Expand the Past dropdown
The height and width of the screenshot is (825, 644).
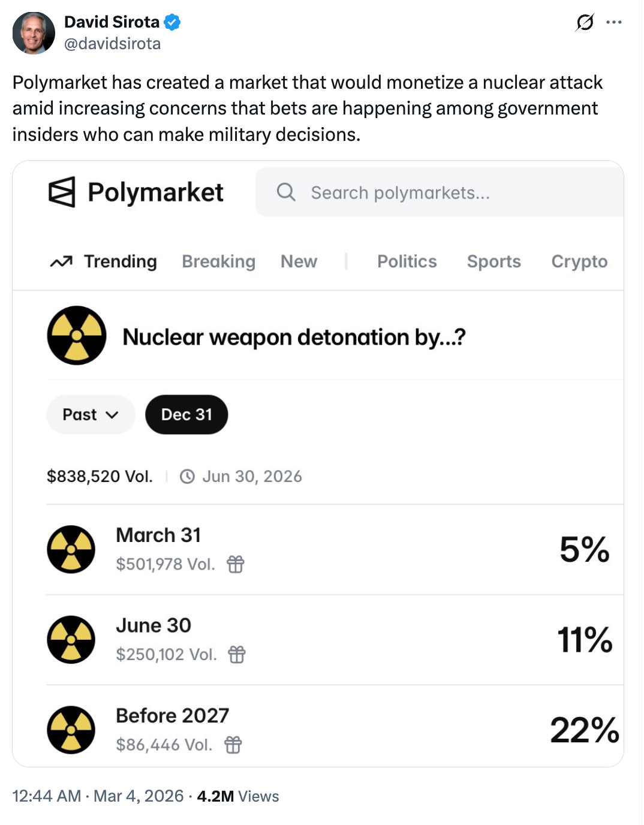(x=91, y=415)
